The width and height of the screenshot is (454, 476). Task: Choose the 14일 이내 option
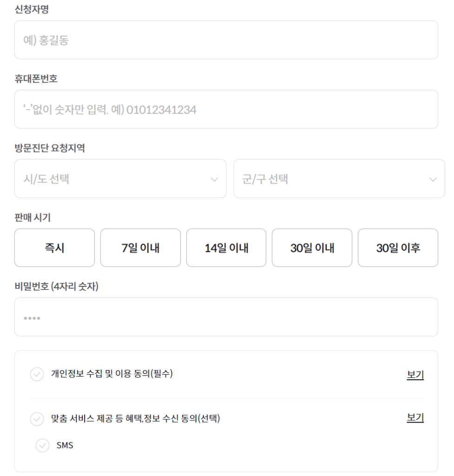click(x=226, y=248)
